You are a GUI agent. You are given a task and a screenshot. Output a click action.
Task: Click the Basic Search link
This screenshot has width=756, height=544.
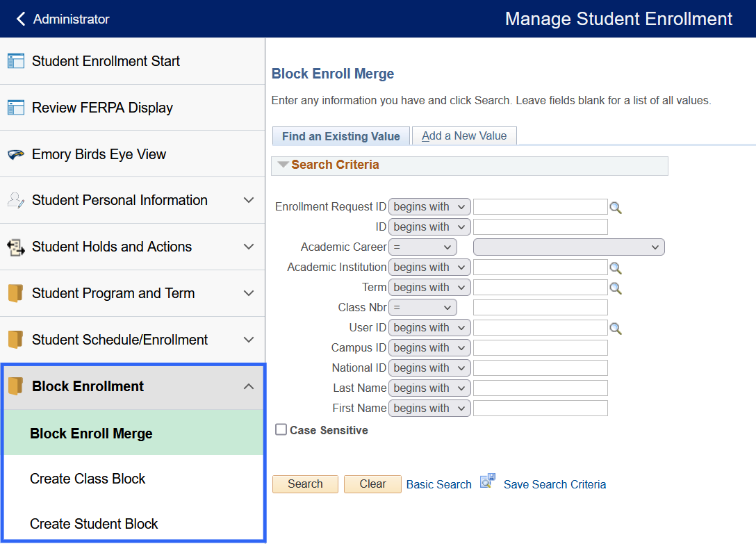(x=438, y=484)
